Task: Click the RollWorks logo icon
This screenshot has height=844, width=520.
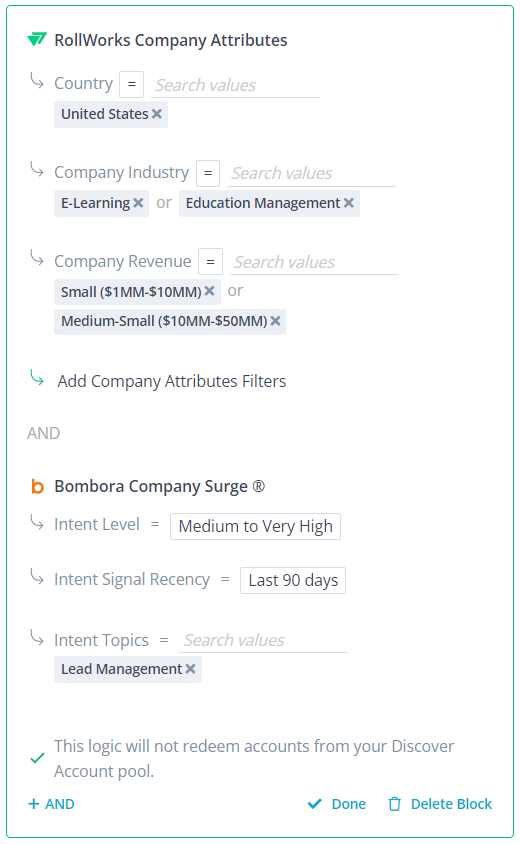Action: 37,39
